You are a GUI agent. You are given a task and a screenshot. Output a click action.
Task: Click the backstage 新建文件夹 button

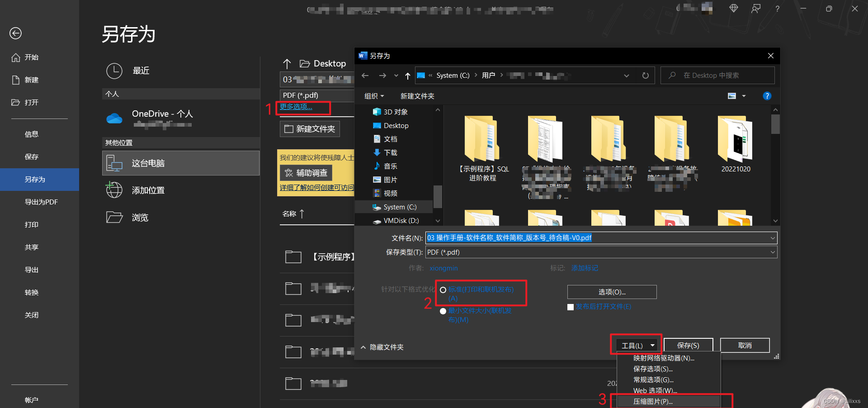click(x=310, y=129)
